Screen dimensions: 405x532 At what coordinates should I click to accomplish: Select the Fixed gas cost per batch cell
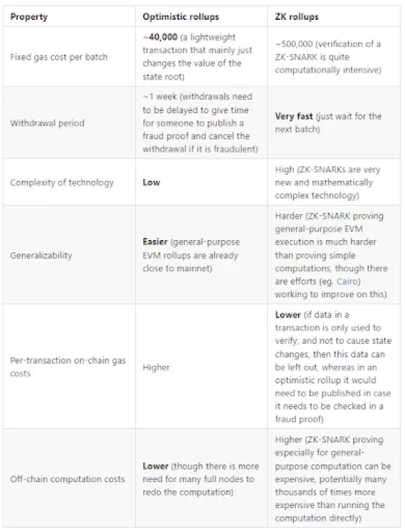[69, 56]
